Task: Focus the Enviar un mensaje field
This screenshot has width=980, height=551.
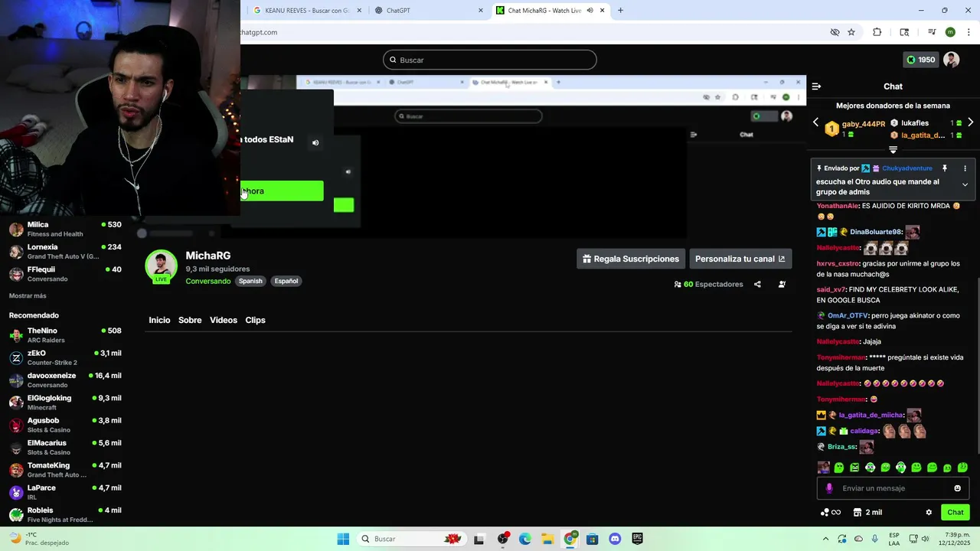Action: tap(893, 488)
